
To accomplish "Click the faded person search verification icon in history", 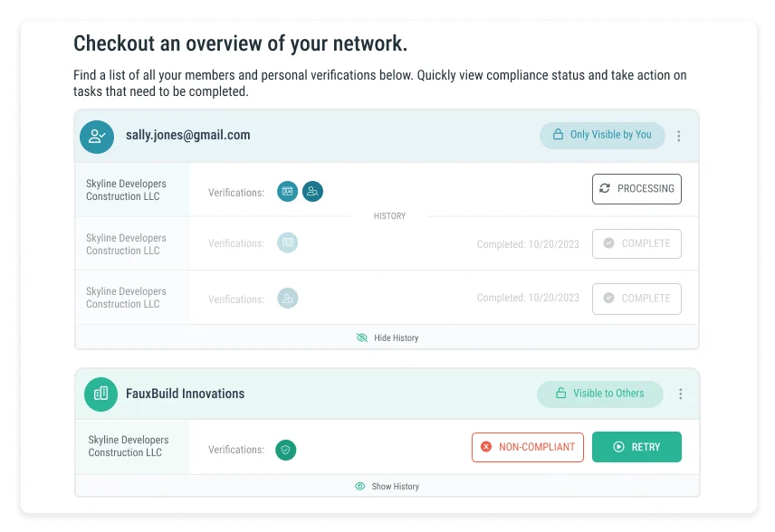I will tap(287, 299).
